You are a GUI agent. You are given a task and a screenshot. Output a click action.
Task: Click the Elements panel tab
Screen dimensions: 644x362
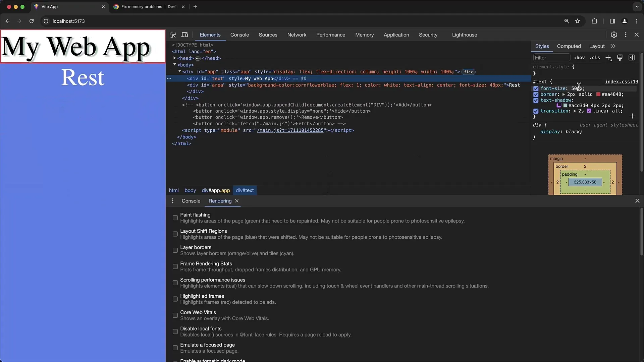click(x=210, y=35)
